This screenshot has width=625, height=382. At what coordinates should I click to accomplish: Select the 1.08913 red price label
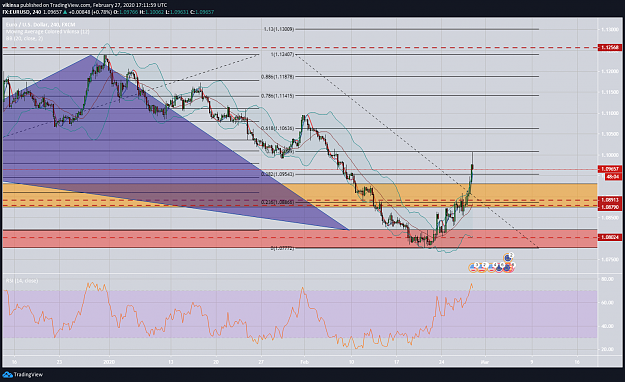tap(610, 200)
